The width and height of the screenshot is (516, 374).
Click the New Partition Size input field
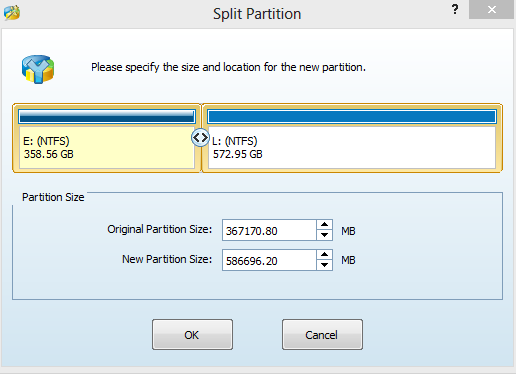269,260
